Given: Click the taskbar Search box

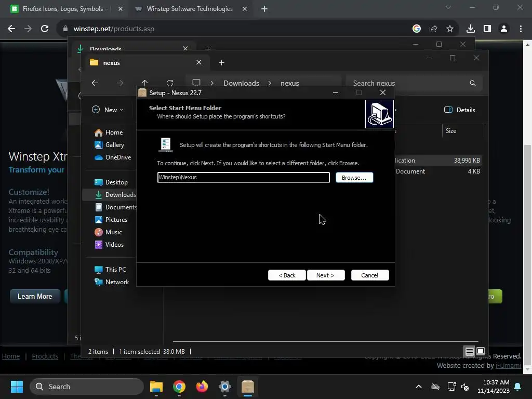Looking at the screenshot, I should [x=87, y=387].
